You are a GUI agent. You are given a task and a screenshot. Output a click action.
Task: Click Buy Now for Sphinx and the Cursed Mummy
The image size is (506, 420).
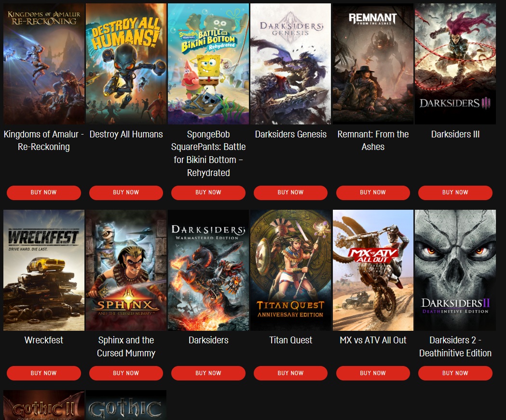pyautogui.click(x=126, y=373)
